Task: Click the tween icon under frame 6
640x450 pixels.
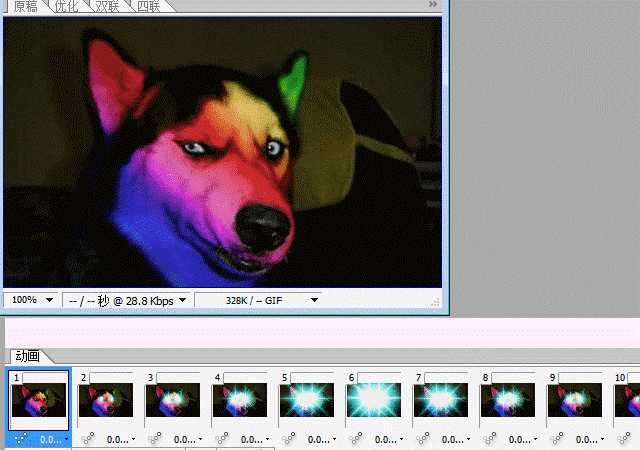Action: point(356,439)
